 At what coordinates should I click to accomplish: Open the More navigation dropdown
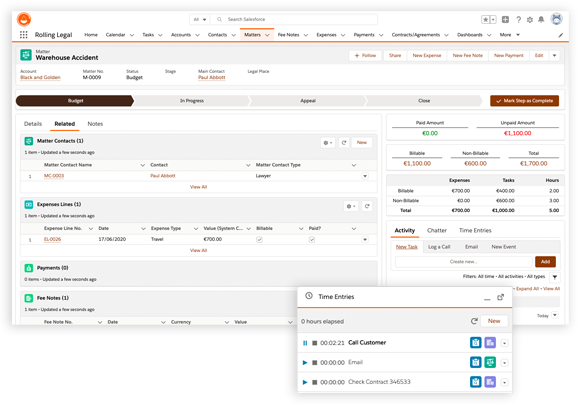click(x=509, y=35)
